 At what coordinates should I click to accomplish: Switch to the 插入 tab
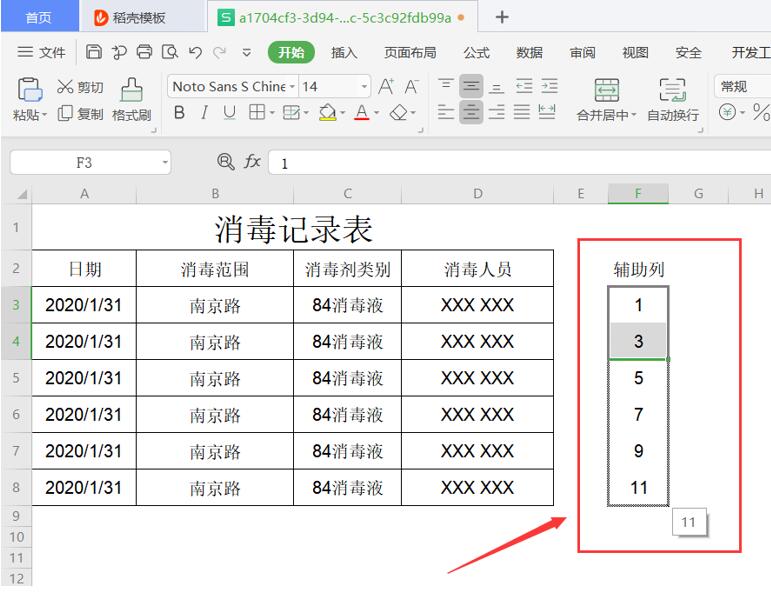point(344,52)
